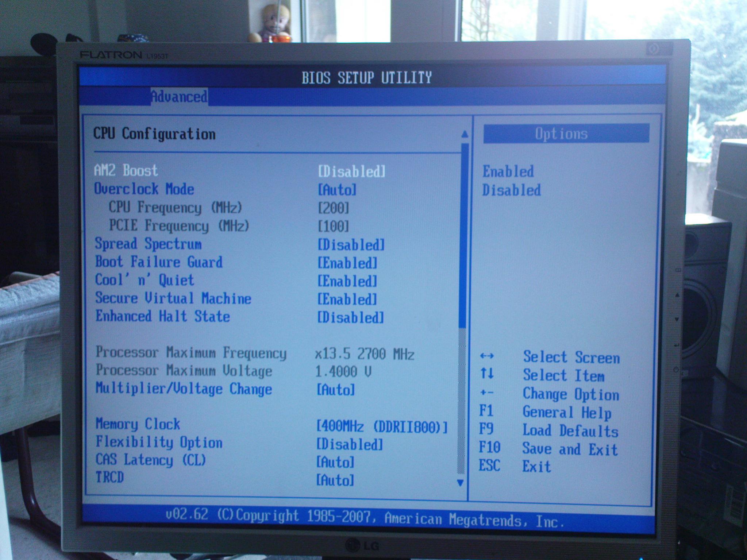747x560 pixels.
Task: Click the plus-minus Change Option symbol
Action: pos(487,393)
